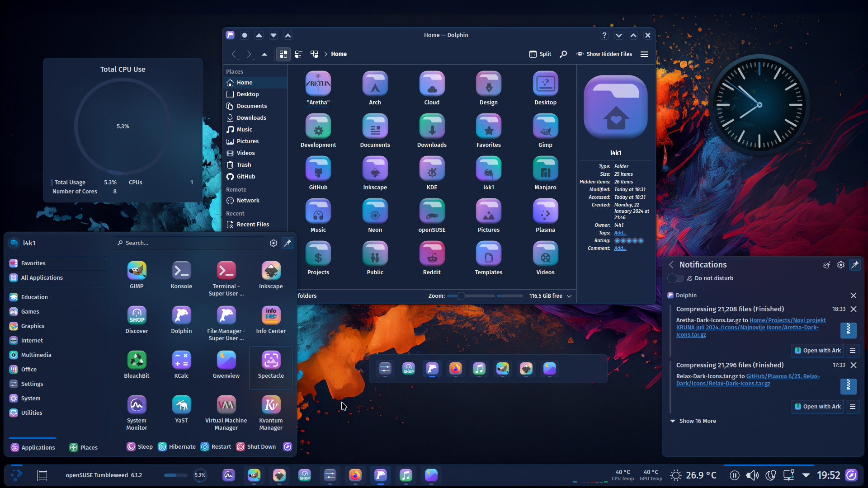868x488 pixels.
Task: Open the Gimp folder in Dolphin
Action: pyautogui.click(x=545, y=131)
